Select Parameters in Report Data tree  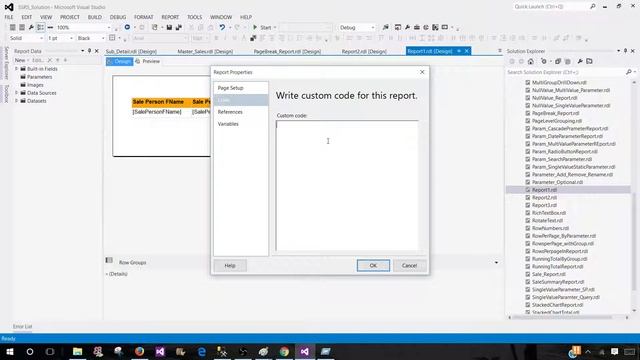click(x=39, y=77)
